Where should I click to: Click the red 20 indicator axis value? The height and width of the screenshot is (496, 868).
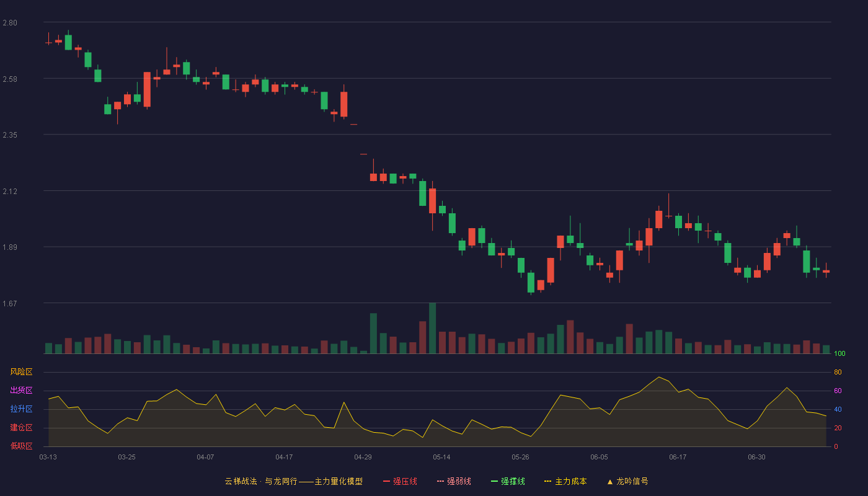pyautogui.click(x=838, y=428)
